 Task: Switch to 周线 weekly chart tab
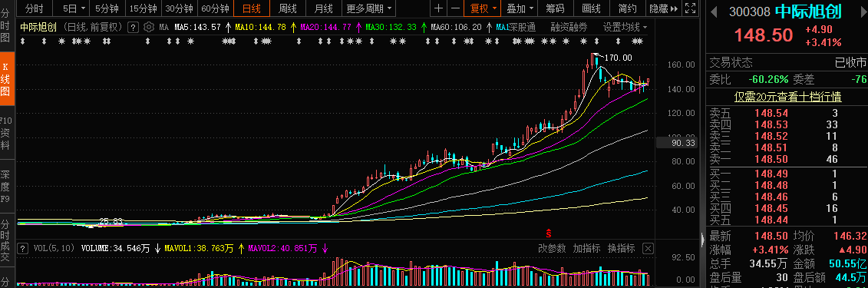point(288,8)
